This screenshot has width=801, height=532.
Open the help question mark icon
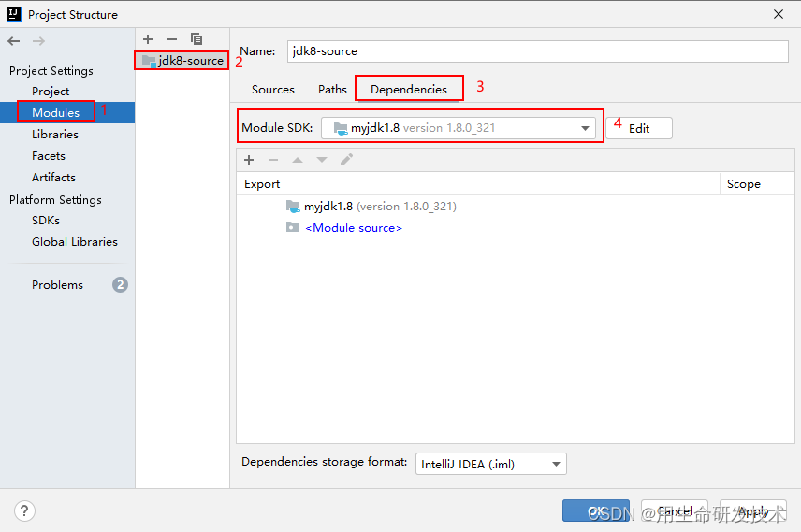(x=24, y=510)
